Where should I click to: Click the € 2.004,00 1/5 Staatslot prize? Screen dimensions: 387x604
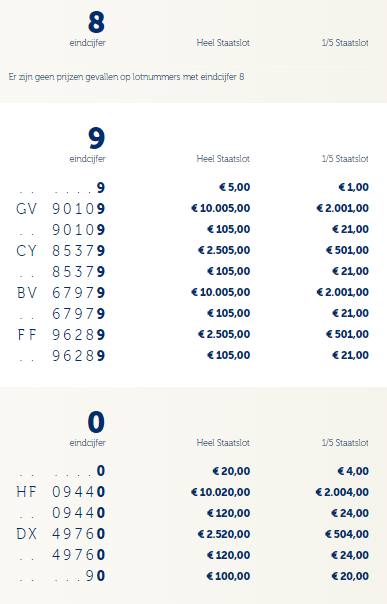tap(342, 492)
